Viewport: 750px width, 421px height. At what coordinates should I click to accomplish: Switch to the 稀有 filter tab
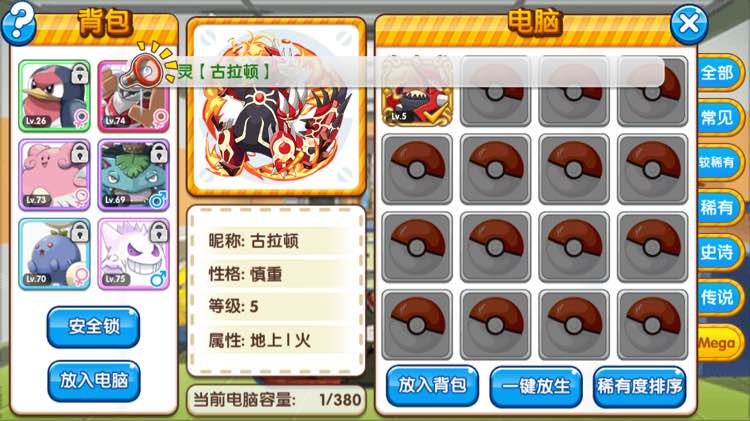point(717,208)
